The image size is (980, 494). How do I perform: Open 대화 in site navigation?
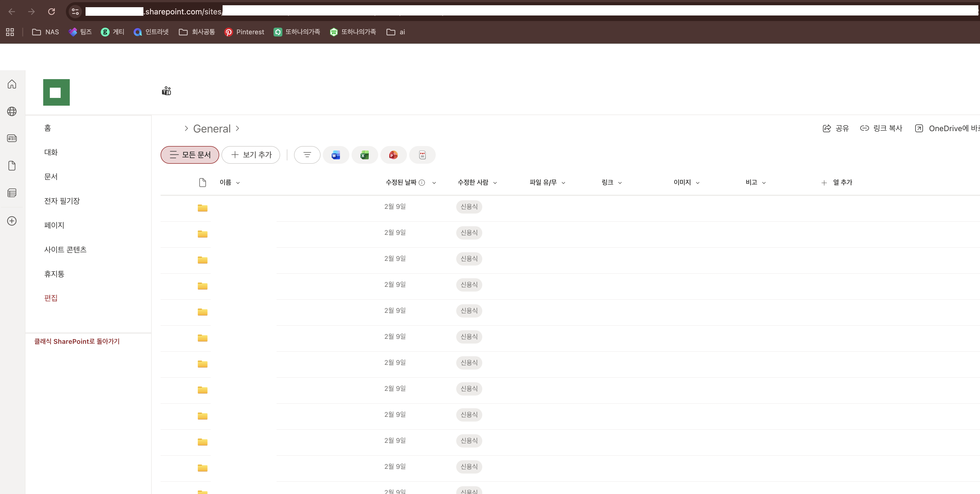[51, 152]
